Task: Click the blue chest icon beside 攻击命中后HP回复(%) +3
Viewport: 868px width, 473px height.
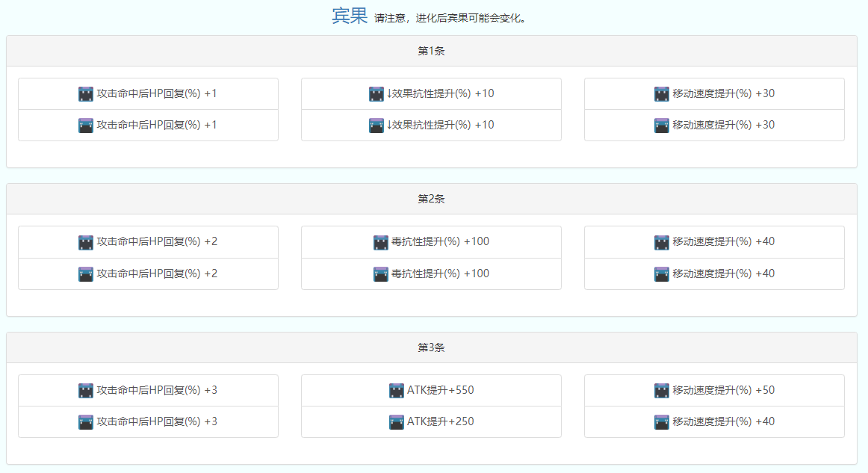Action: click(86, 391)
